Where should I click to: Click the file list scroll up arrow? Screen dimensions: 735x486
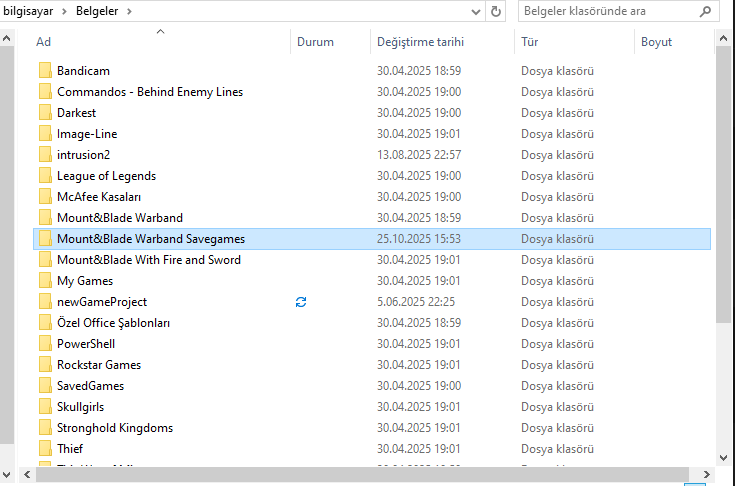tap(723, 38)
